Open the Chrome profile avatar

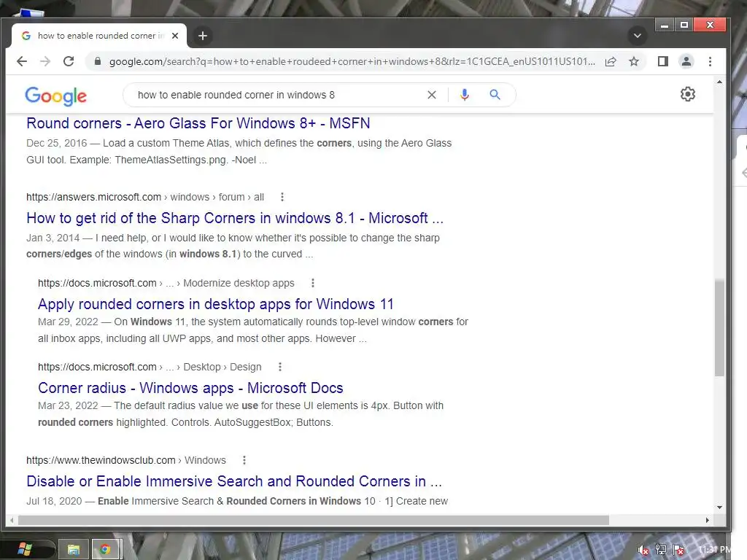pos(686,61)
